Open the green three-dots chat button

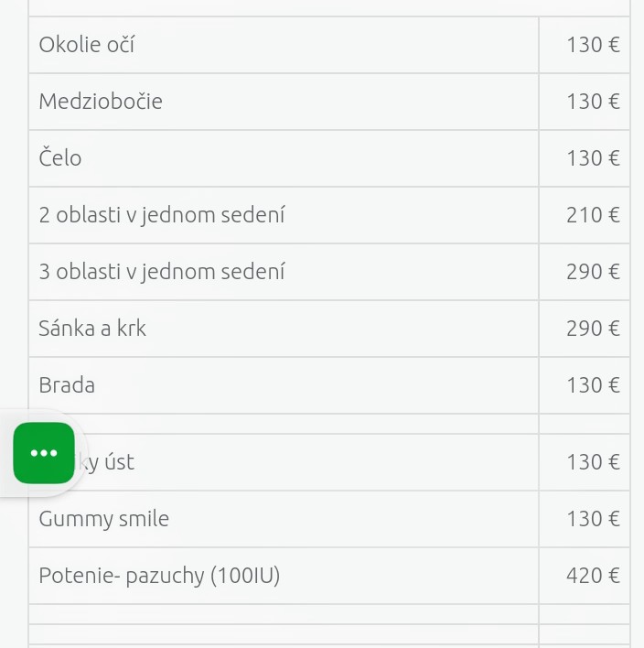pyautogui.click(x=44, y=453)
